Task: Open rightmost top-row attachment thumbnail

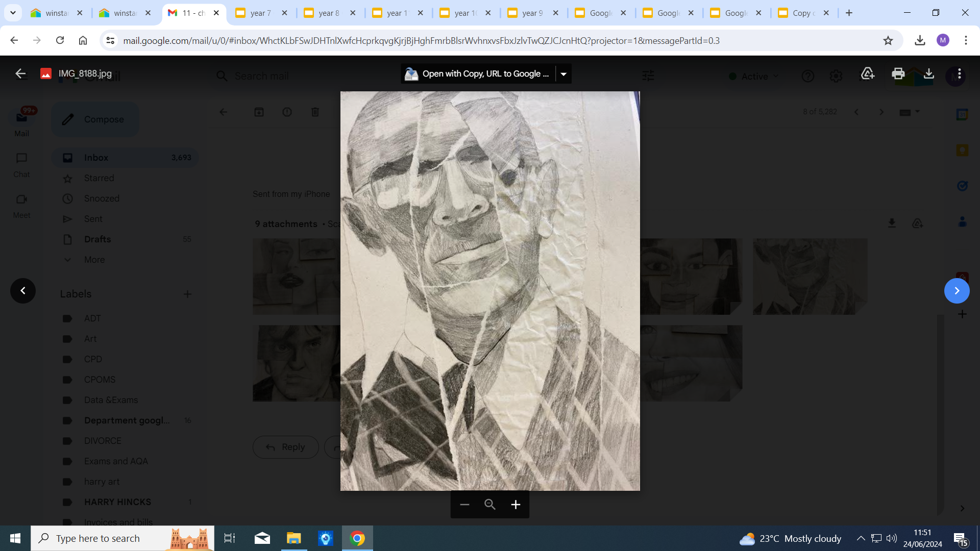Action: 810,277
